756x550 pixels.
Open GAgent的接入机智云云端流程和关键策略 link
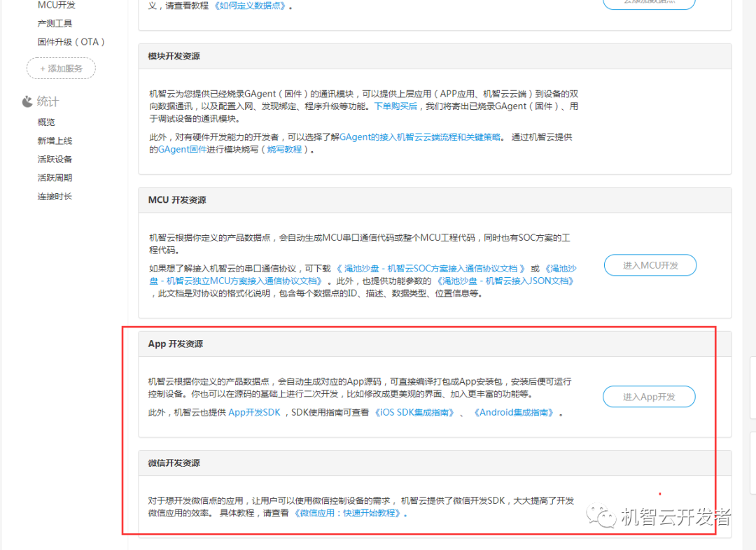tap(420, 137)
